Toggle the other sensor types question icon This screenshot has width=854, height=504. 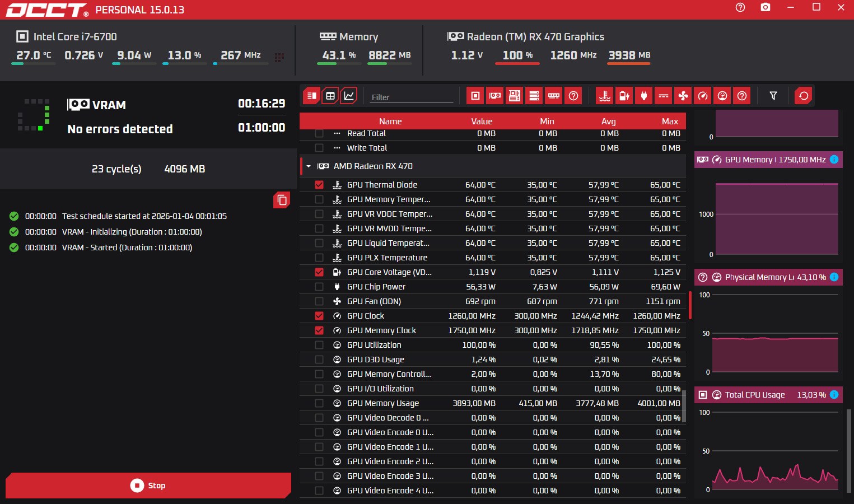tap(742, 96)
